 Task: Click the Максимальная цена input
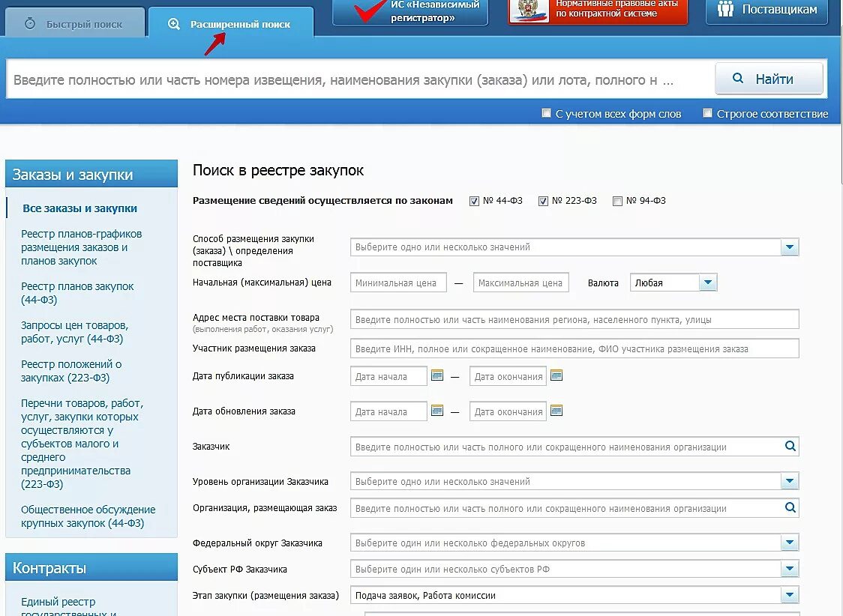point(521,283)
